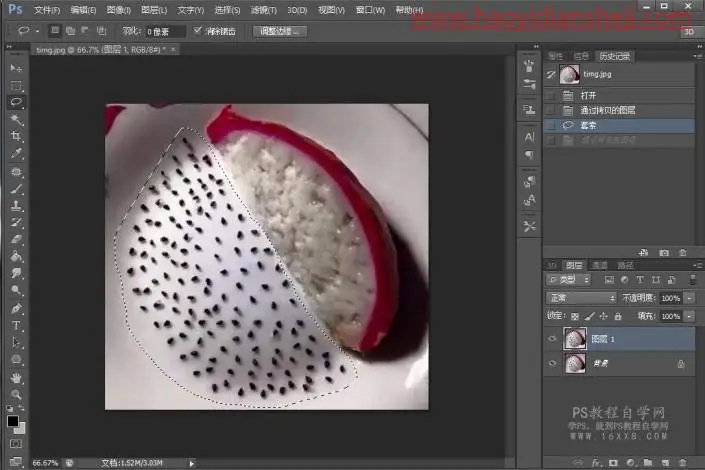The height and width of the screenshot is (470, 705).
Task: Expand the left toolbar double arrow
Action: pos(9,47)
